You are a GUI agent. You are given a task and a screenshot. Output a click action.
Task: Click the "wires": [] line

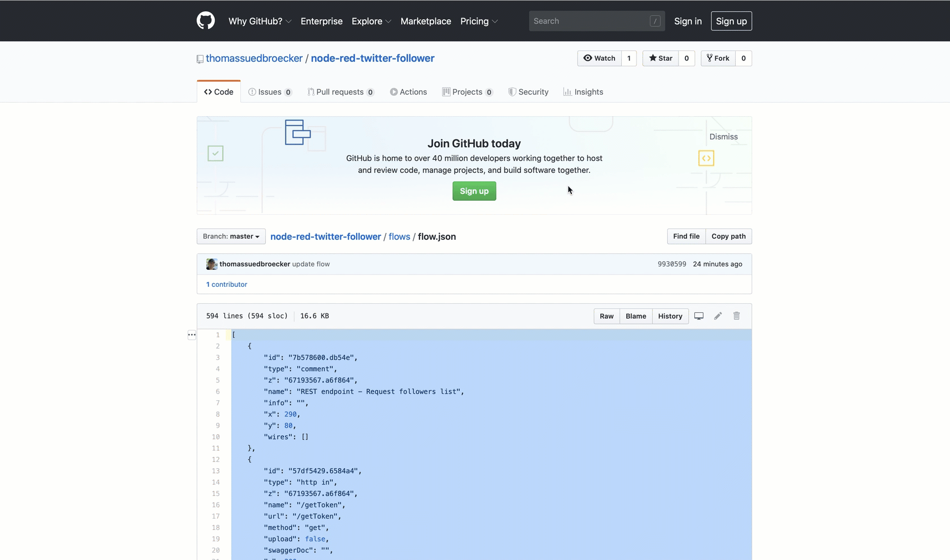286,437
